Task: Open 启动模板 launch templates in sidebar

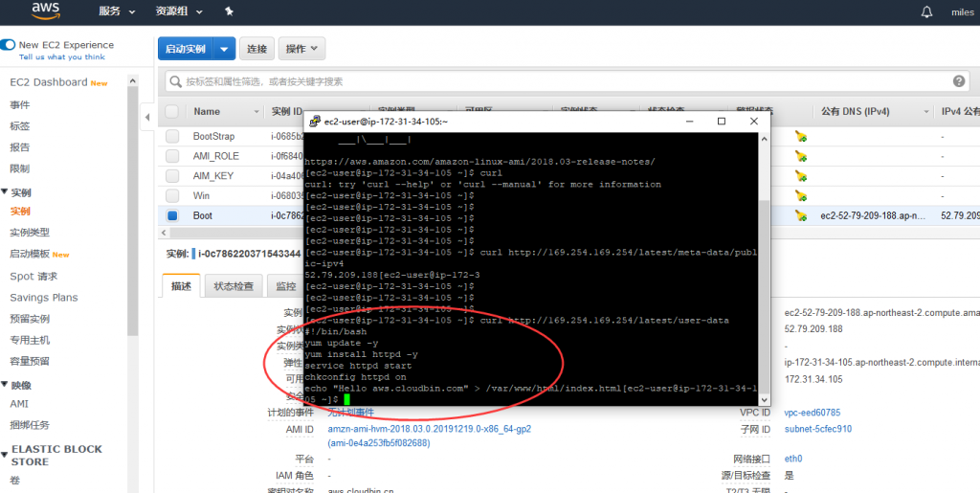Action: [x=30, y=255]
